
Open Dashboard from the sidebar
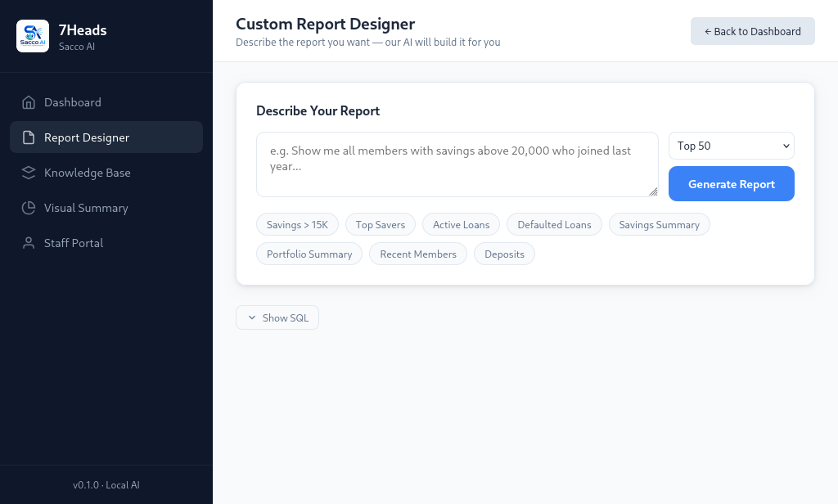[x=106, y=102]
